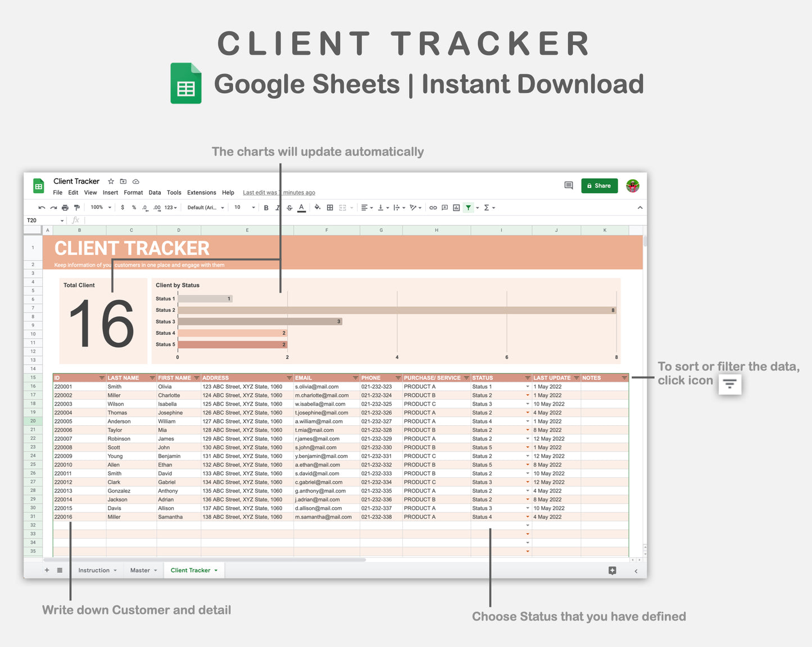Click the Insert link icon
The height and width of the screenshot is (647, 812).
pyautogui.click(x=432, y=207)
